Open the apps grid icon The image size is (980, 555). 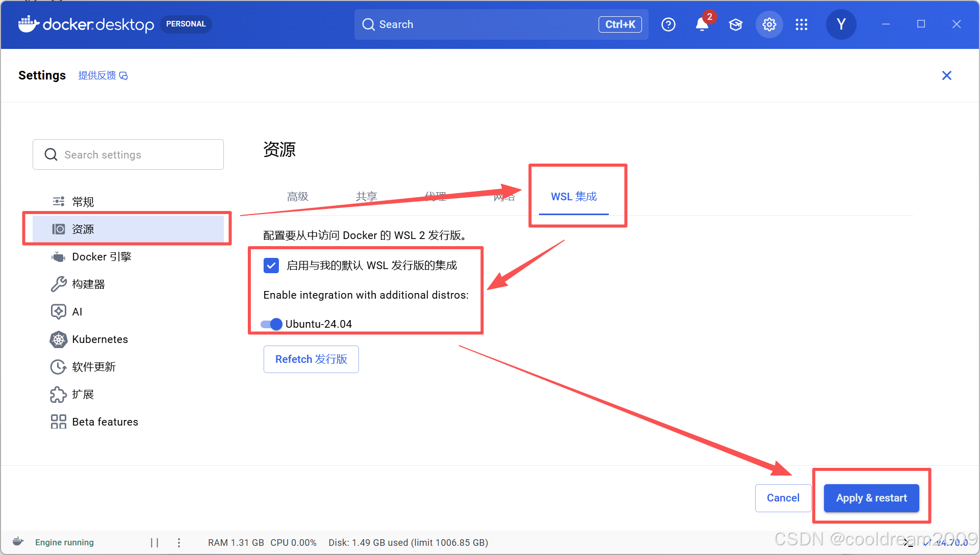click(x=801, y=24)
